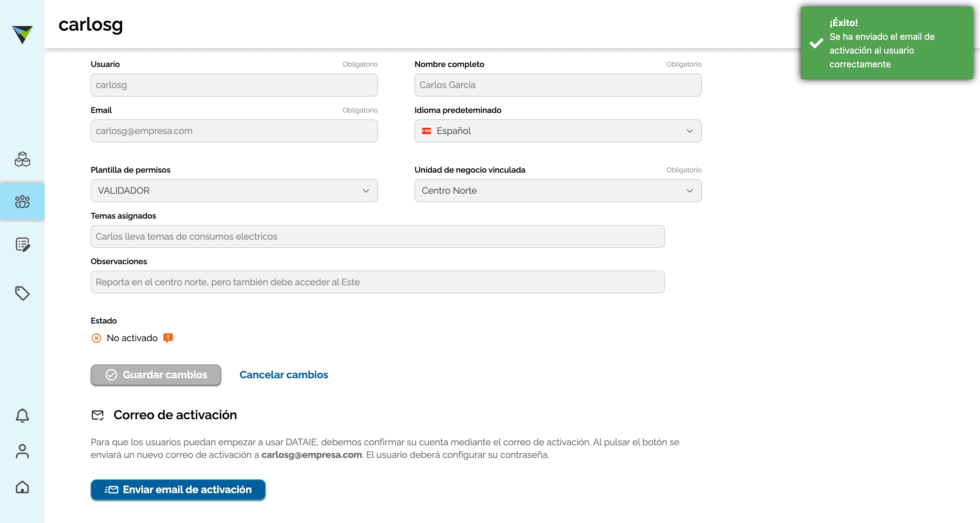Click the Cancelar cambios link
Screen dimensions: 980x523
pos(284,375)
